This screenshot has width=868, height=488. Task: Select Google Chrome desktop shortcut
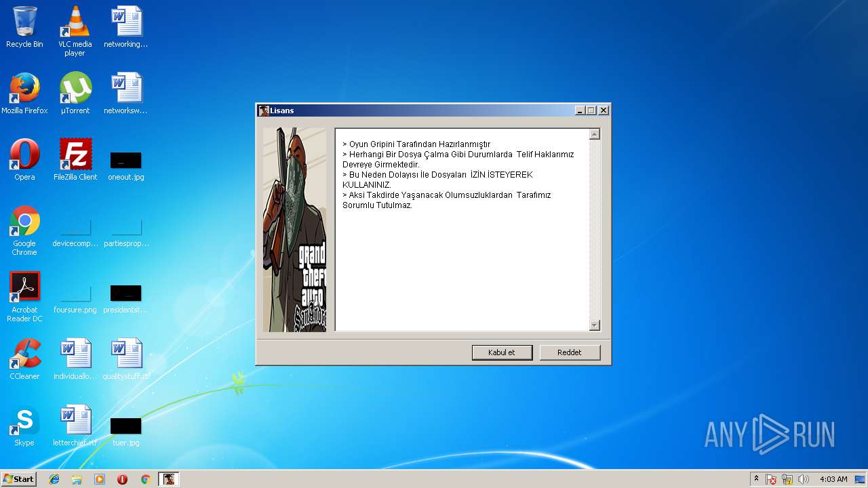24,230
